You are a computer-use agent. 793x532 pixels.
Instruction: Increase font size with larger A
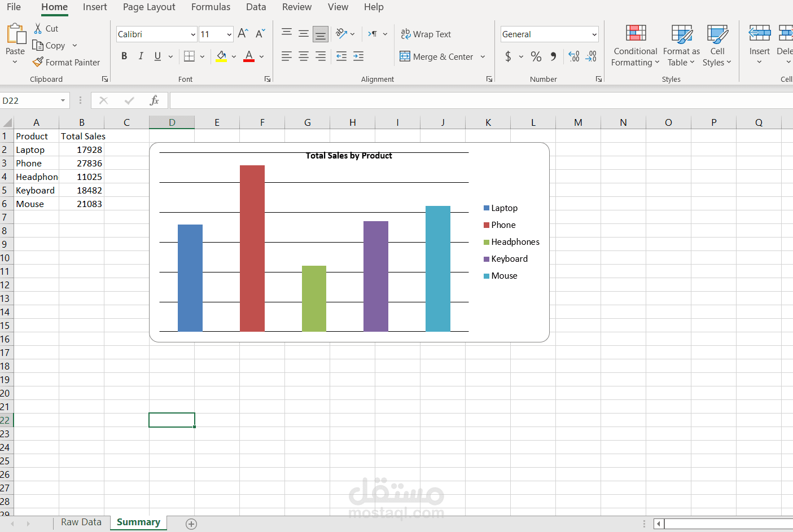point(243,34)
